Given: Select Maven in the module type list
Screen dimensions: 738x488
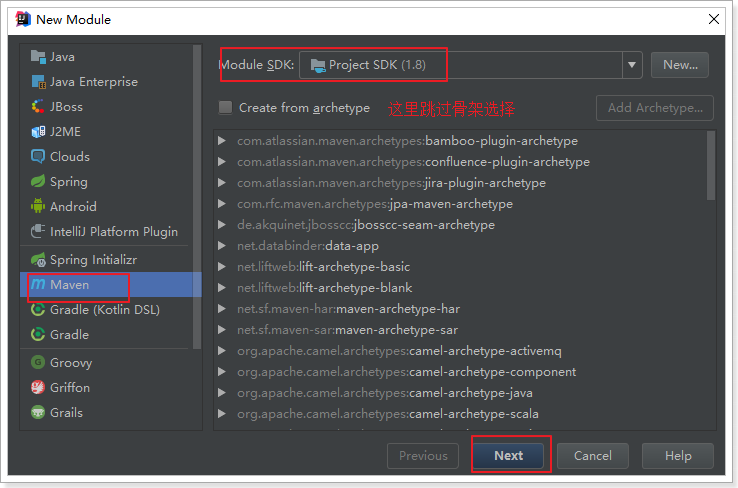Looking at the screenshot, I should [70, 285].
